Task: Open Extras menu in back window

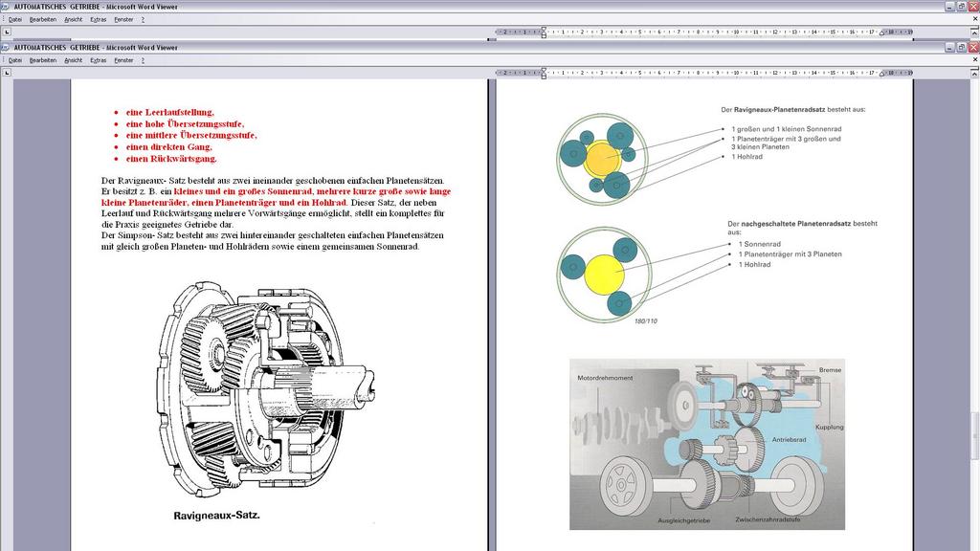Action: 99,19
